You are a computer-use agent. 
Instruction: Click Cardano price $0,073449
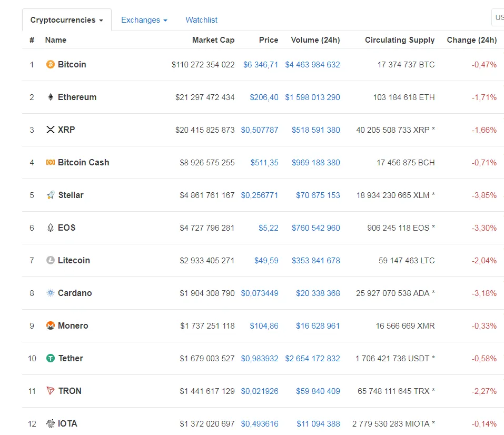click(x=260, y=293)
